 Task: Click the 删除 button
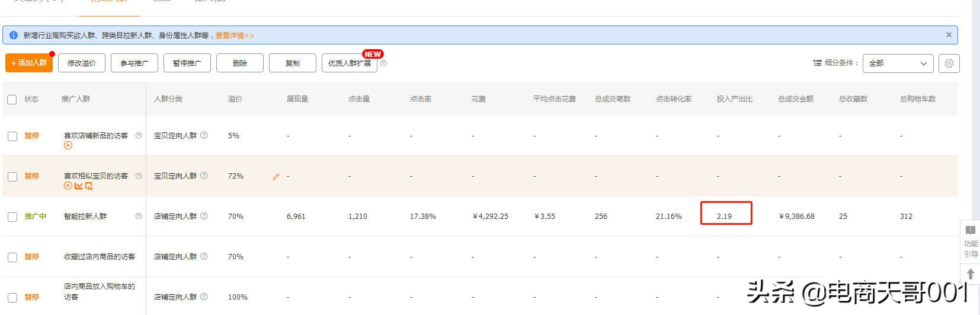point(240,63)
